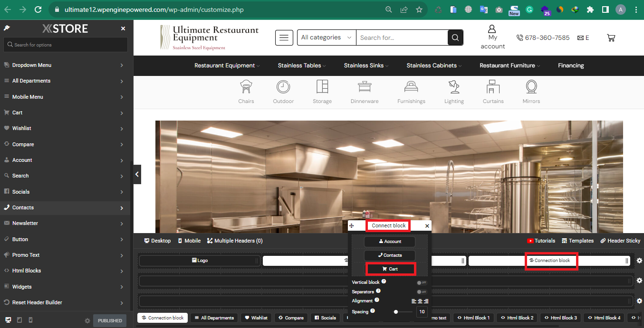Image resolution: width=644 pixels, height=328 pixels.
Task: Open Stainless Cabinets nav menu
Action: (434, 66)
